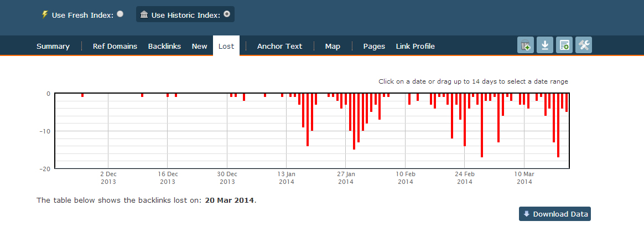Screen dimensions: 644x226
Task: Open the Map tab
Action: point(333,47)
